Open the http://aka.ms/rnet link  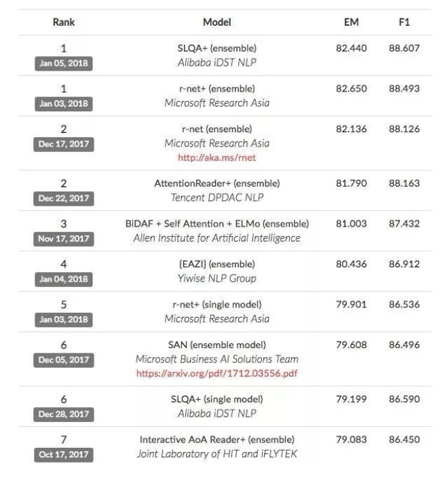click(217, 157)
